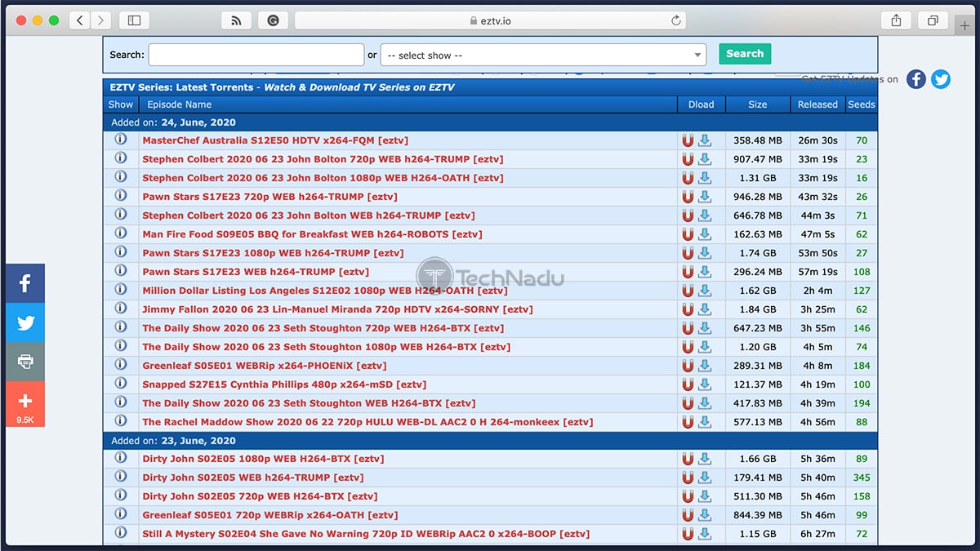The height and width of the screenshot is (551, 980).
Task: Open Stephen Colbert John Bolton 720p link
Action: 323,159
